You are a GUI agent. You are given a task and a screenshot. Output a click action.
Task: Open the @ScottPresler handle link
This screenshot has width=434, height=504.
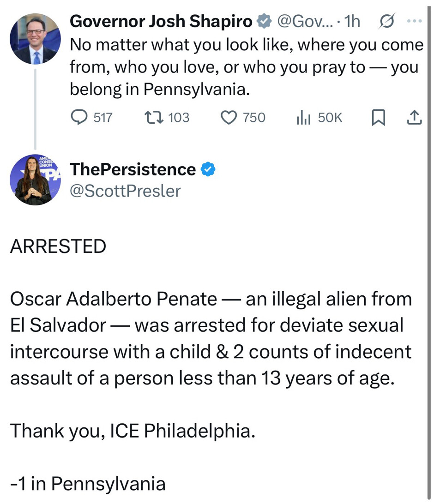point(125,191)
